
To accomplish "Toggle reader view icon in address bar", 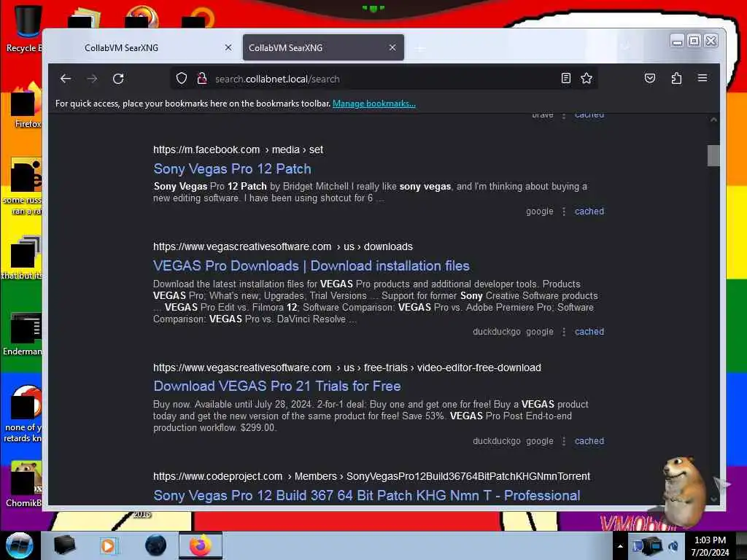I will click(565, 78).
